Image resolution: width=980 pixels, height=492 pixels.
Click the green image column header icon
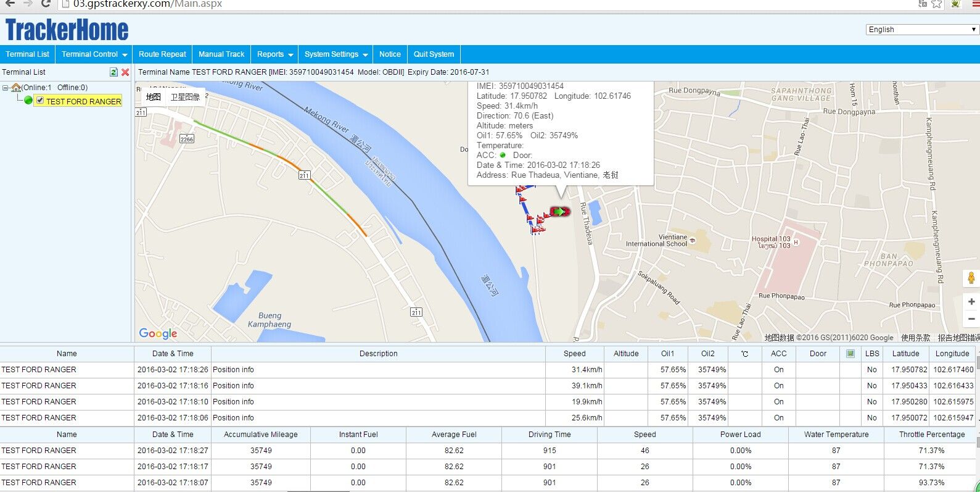point(850,354)
